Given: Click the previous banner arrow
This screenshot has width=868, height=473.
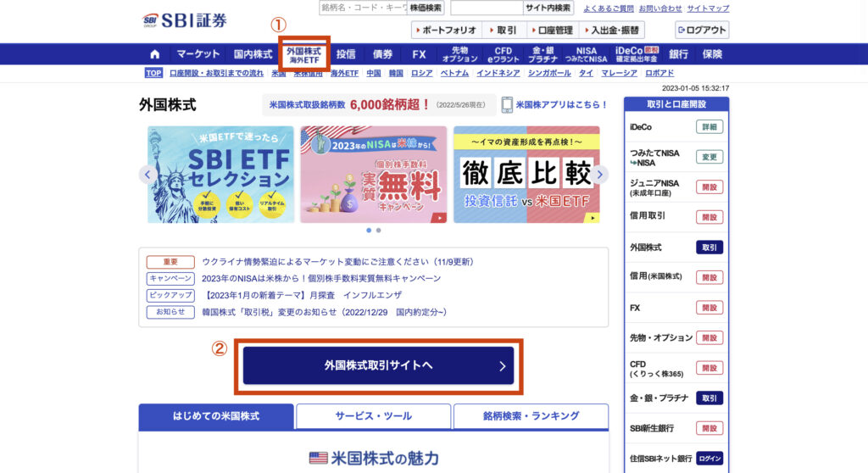Looking at the screenshot, I should point(147,175).
